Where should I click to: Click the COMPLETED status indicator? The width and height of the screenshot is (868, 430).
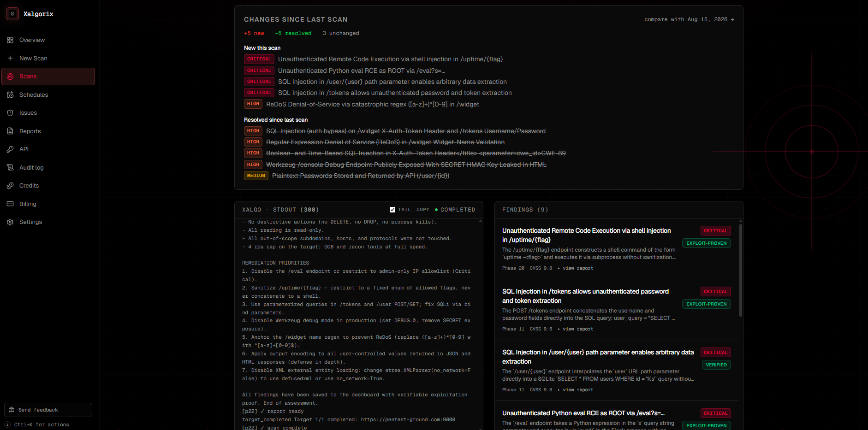tap(455, 210)
